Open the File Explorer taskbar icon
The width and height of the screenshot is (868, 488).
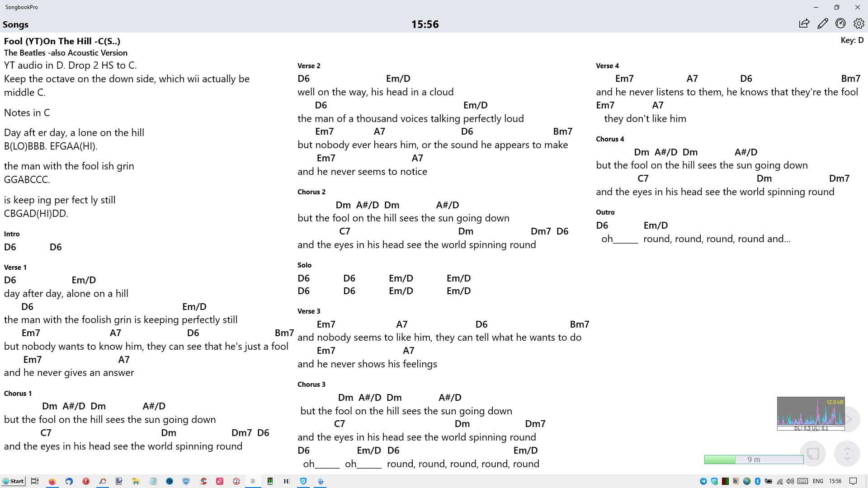coord(136,481)
